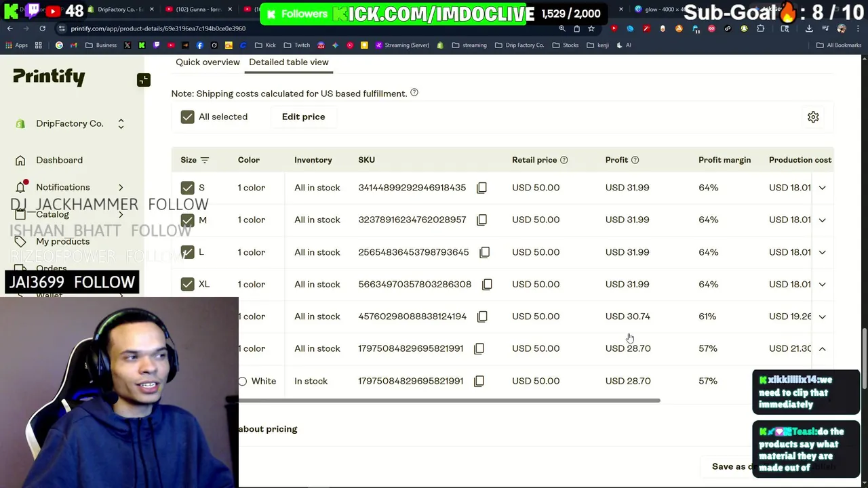Go to the Printify logo home
The height and width of the screenshot is (488, 868).
[49, 77]
